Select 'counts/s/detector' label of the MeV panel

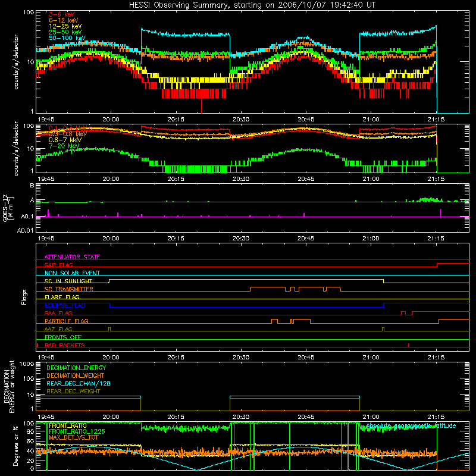pos(16,149)
